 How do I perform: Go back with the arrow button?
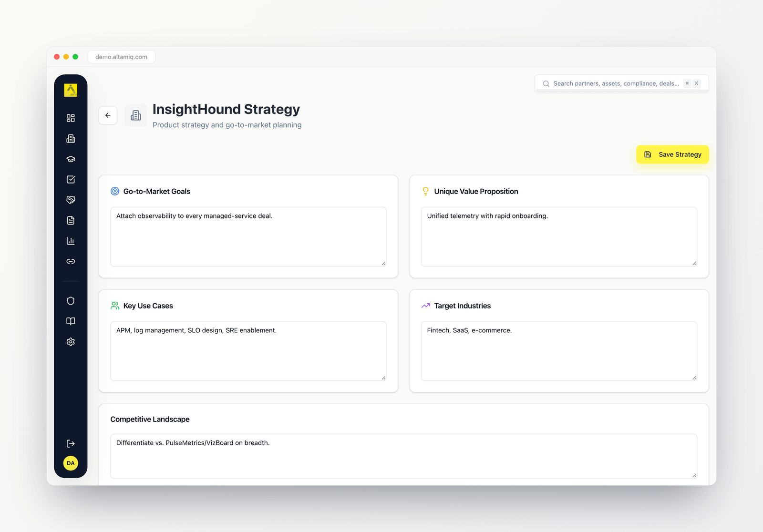(108, 115)
